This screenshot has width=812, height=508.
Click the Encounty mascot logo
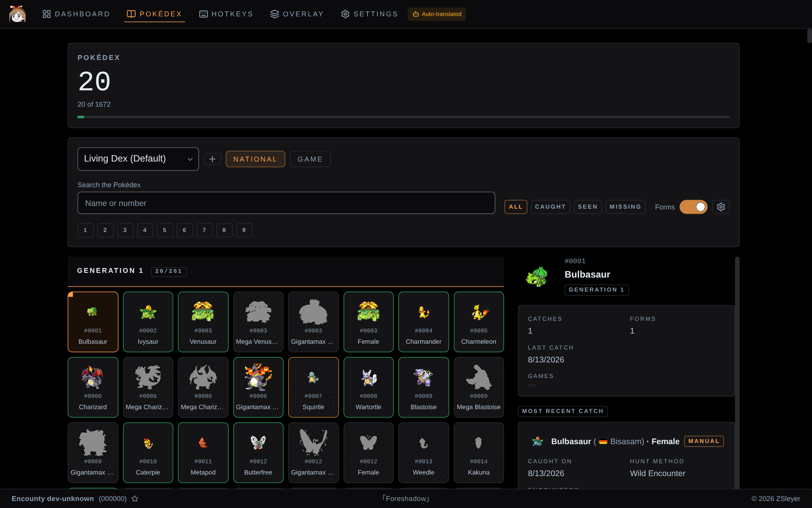[x=17, y=14]
